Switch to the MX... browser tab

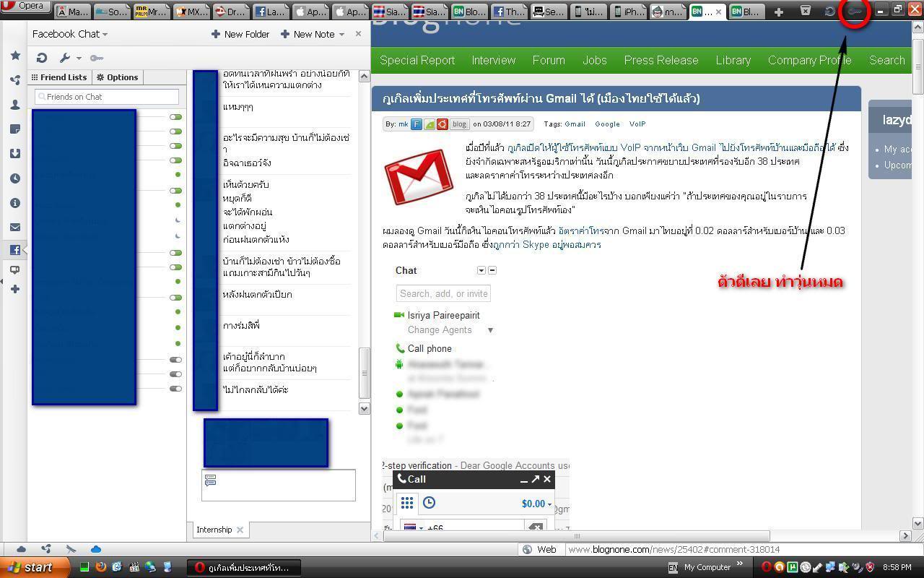(x=191, y=12)
